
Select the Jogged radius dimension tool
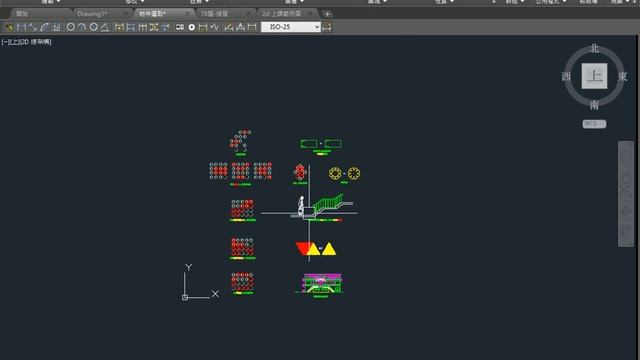[82, 27]
